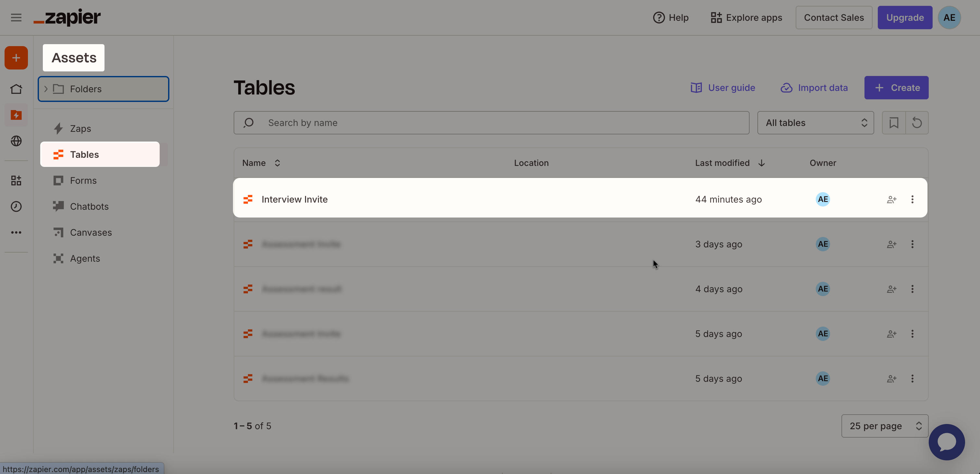This screenshot has height=474, width=980.
Task: Expand the Folders tree item
Action: [x=46, y=89]
